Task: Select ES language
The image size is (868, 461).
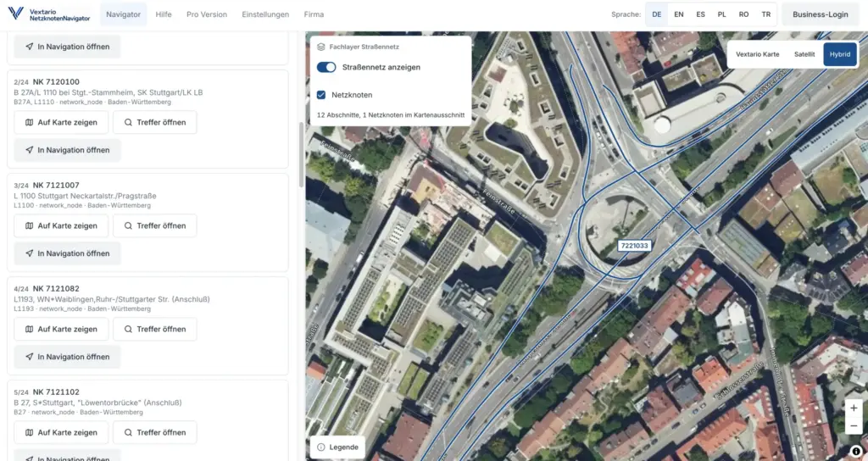Action: tap(700, 14)
